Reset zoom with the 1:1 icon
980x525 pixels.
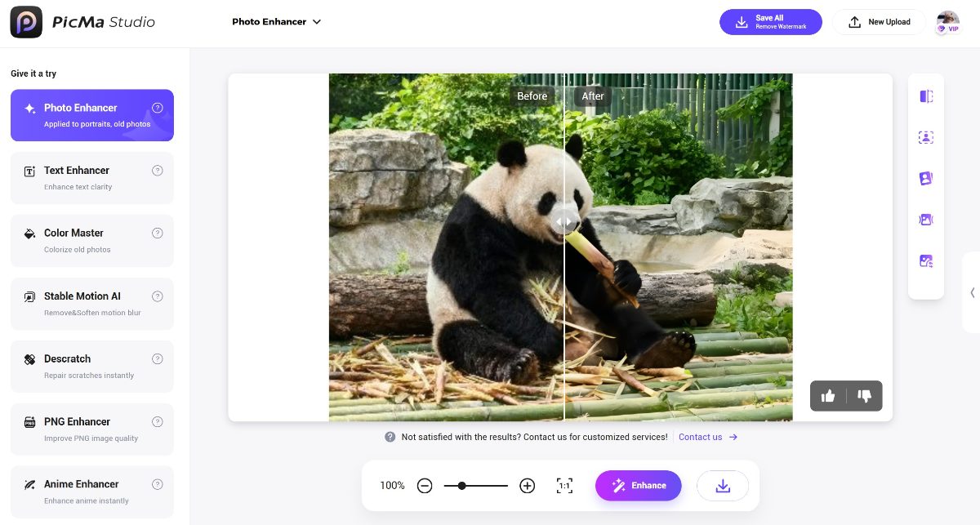point(564,486)
